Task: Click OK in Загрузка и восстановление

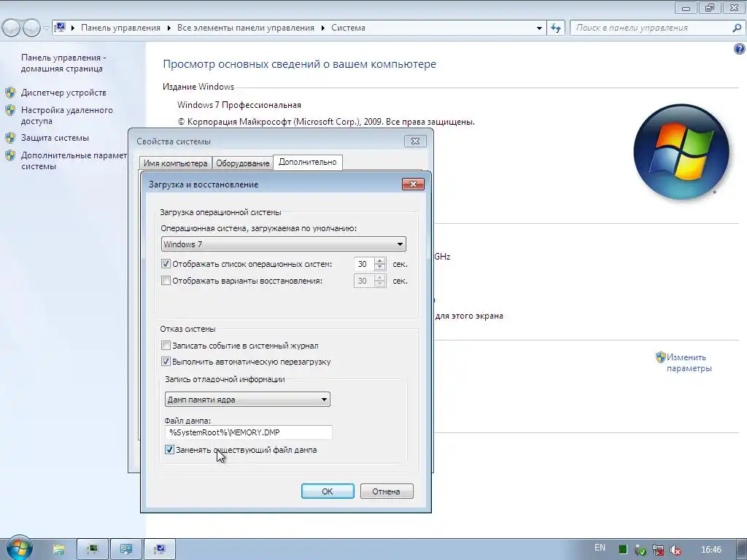Action: click(x=328, y=491)
